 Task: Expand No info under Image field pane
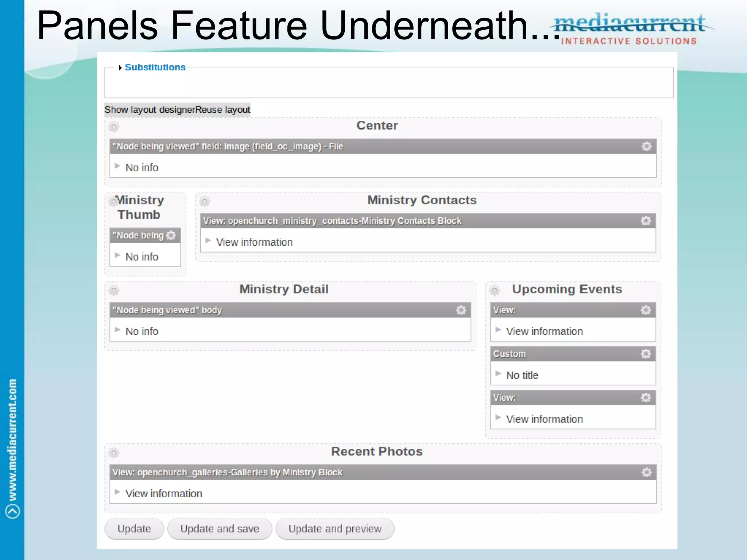[x=142, y=168]
